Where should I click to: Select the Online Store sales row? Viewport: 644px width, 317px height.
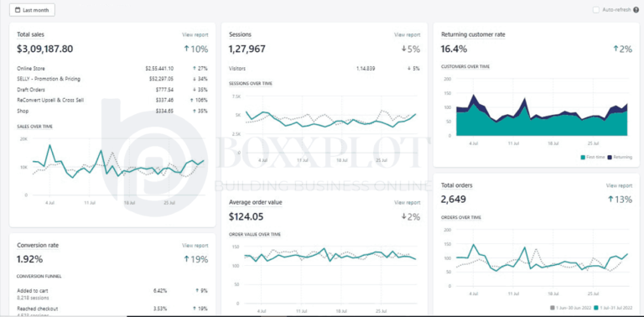tap(112, 69)
